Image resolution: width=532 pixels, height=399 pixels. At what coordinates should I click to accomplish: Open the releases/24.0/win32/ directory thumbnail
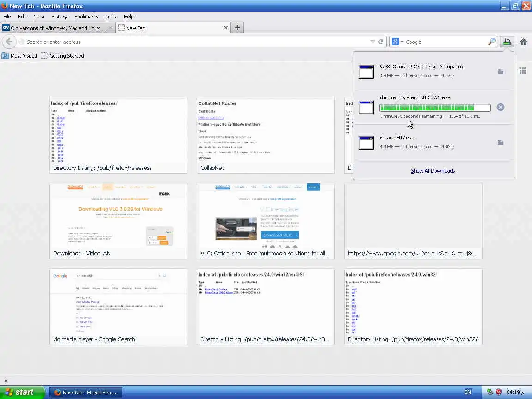tap(413, 307)
